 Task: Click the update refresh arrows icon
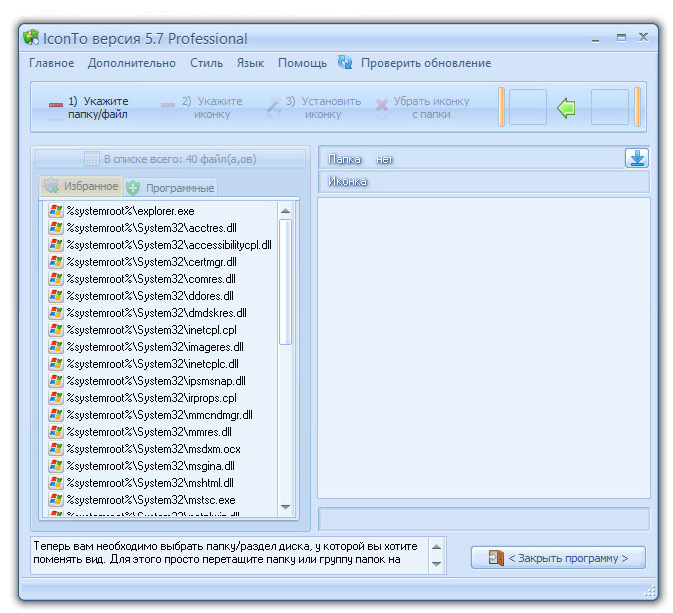pos(345,63)
